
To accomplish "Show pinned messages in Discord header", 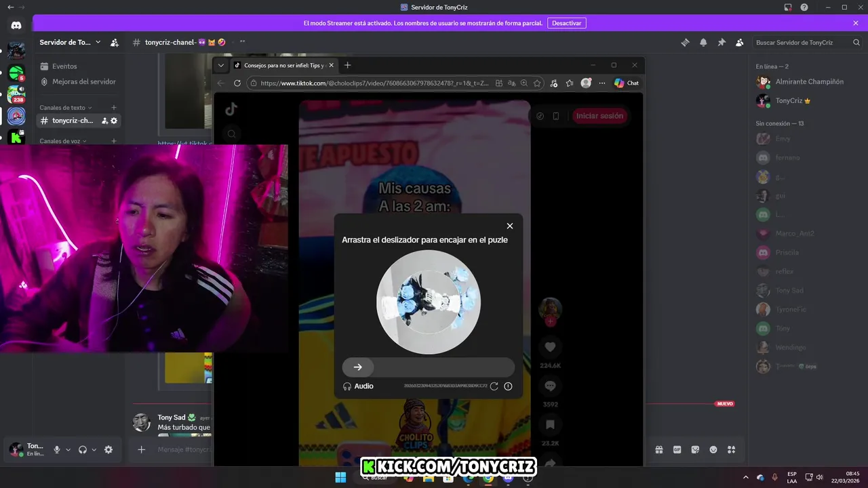I will (x=722, y=42).
